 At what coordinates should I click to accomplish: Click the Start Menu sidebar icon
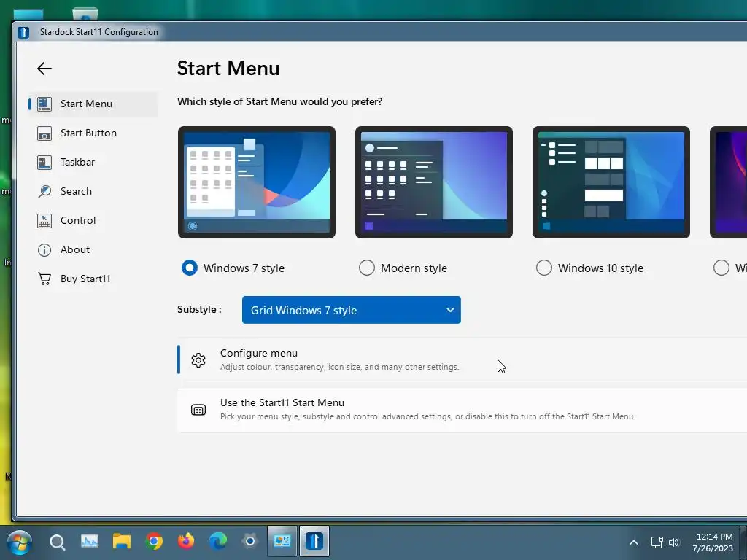tap(44, 104)
